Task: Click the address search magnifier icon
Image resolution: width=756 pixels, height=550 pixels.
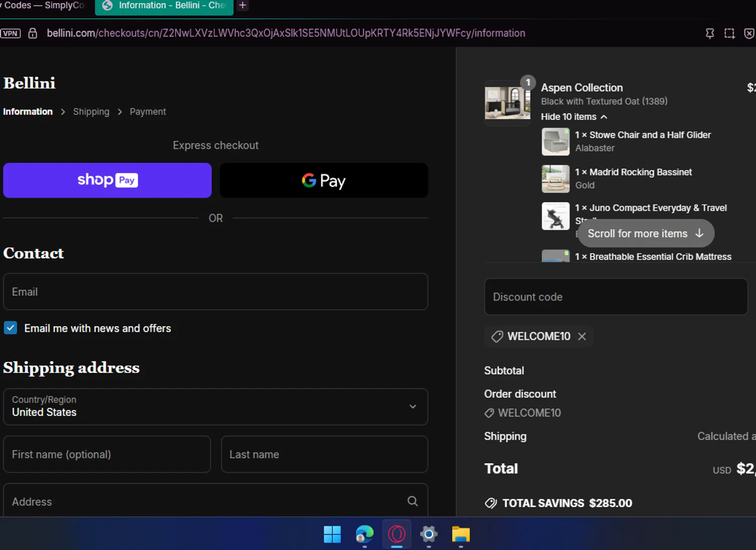Action: [x=413, y=501]
